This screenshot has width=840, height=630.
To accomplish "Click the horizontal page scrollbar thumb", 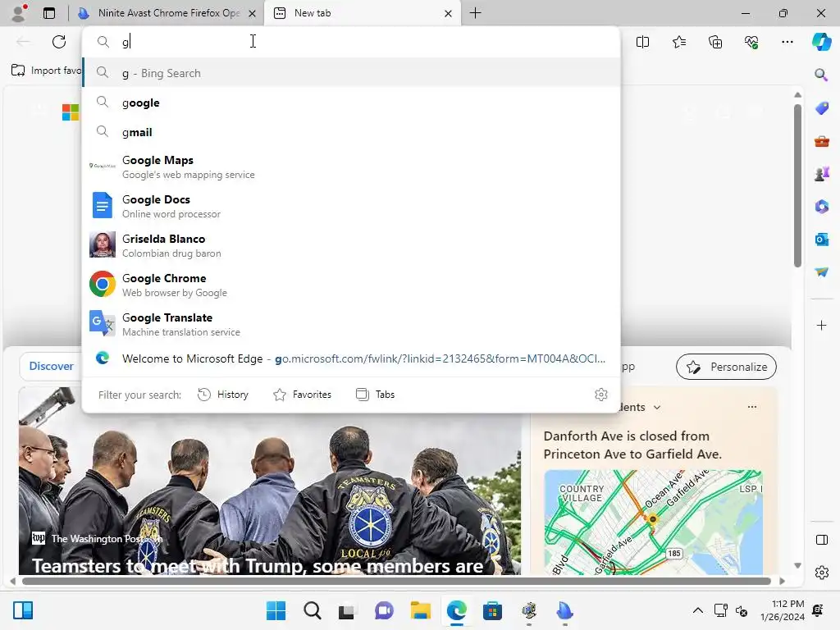I will pos(396,582).
